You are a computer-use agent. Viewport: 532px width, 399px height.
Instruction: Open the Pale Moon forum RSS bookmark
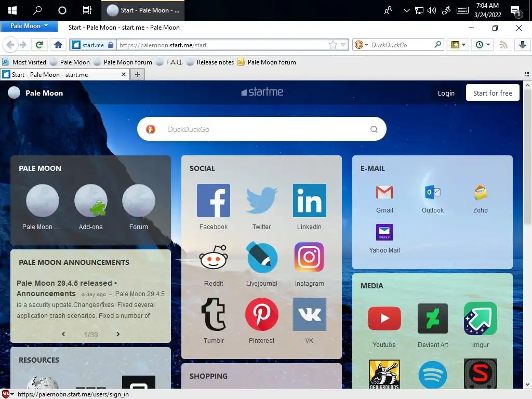coord(267,62)
